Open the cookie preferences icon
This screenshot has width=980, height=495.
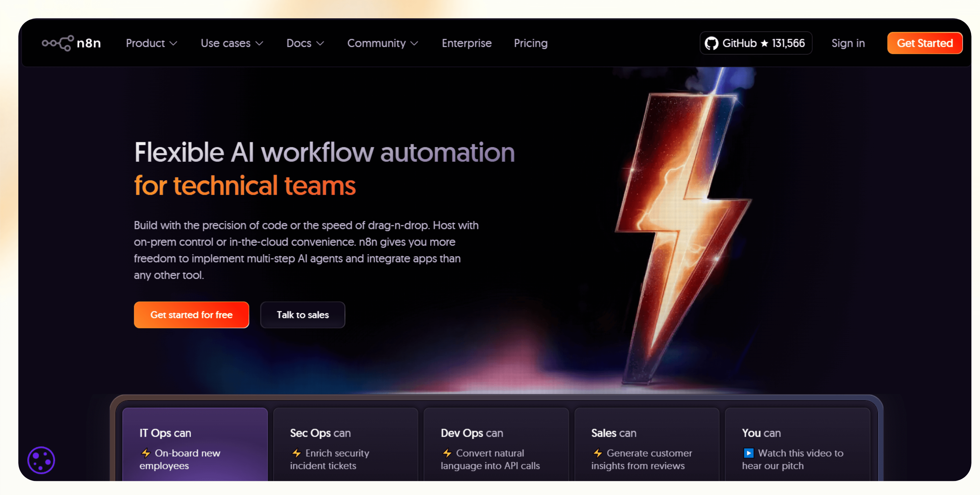point(41,460)
